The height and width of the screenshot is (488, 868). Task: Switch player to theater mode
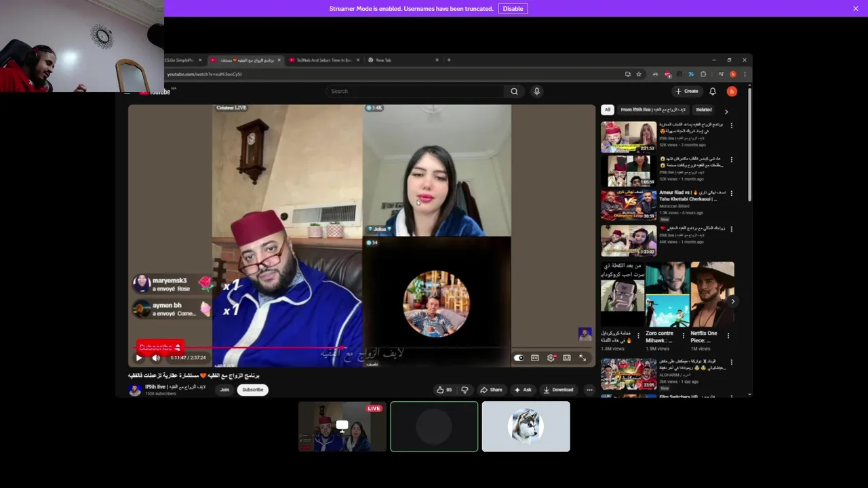point(567,358)
